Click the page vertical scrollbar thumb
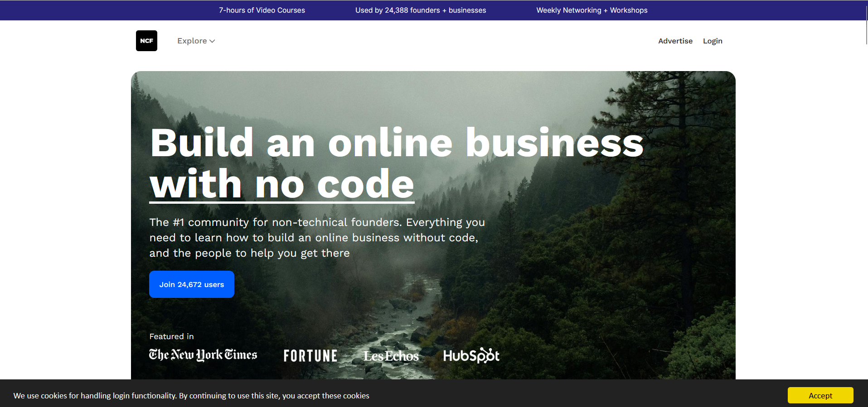The width and height of the screenshot is (868, 407). [866, 22]
